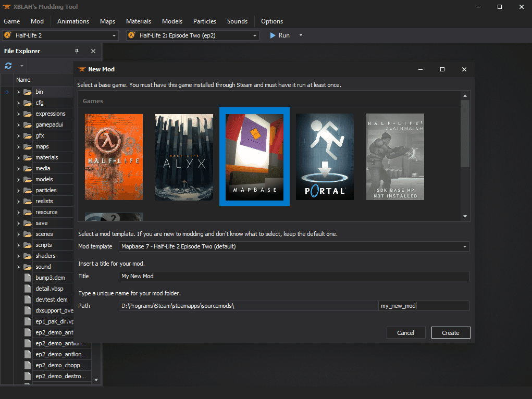Click the particles folder icon
532x399 pixels.
click(x=28, y=190)
